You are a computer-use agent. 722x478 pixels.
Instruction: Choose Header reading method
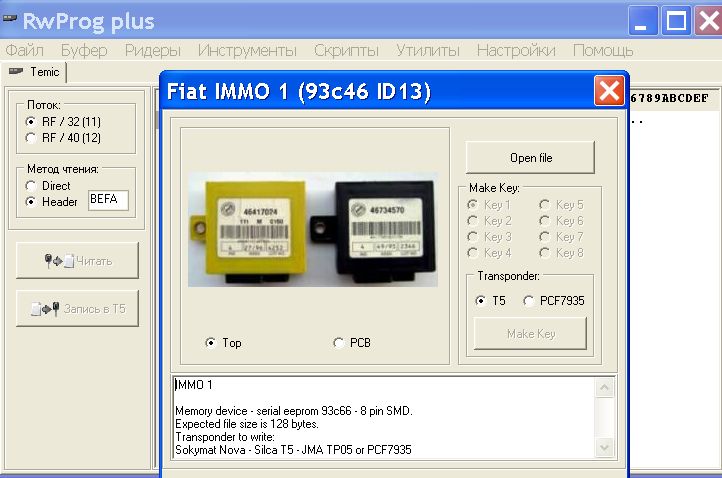[x=52, y=202]
